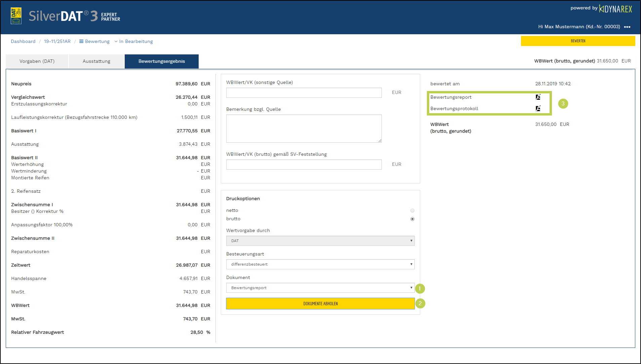Expand the Besteuerungsart dropdown

(x=320, y=264)
